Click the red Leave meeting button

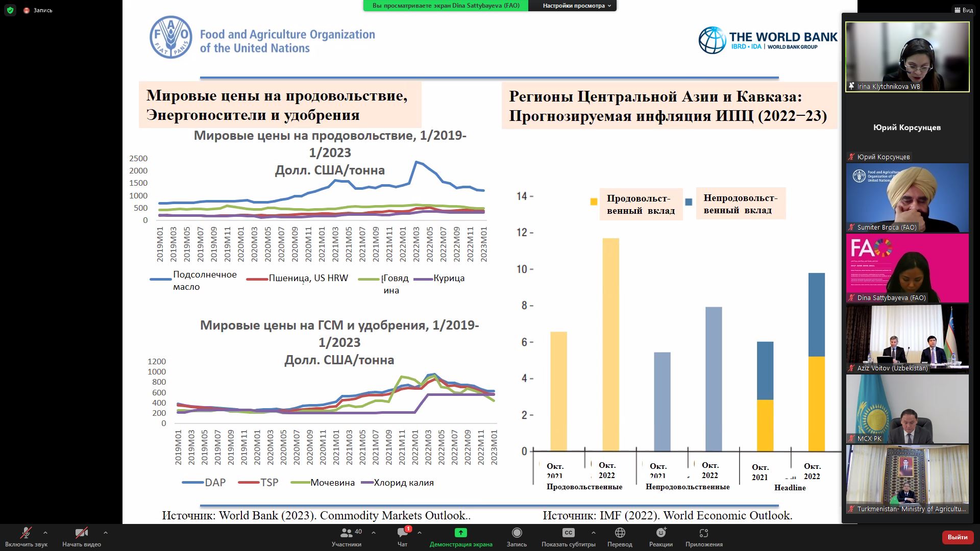tap(957, 537)
